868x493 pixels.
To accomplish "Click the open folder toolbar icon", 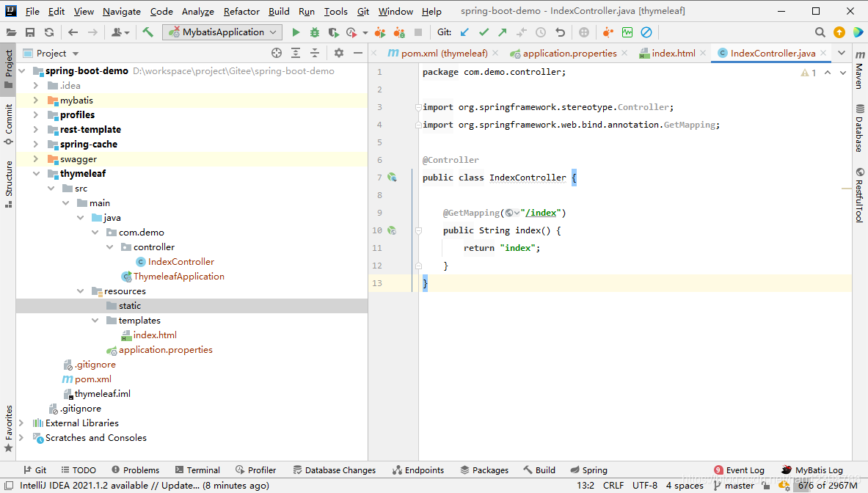I will tap(11, 32).
